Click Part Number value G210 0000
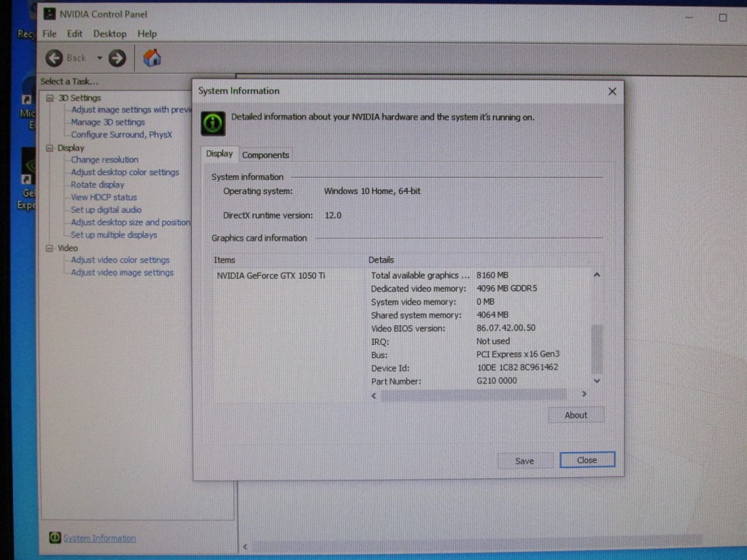747x560 pixels. tap(496, 381)
